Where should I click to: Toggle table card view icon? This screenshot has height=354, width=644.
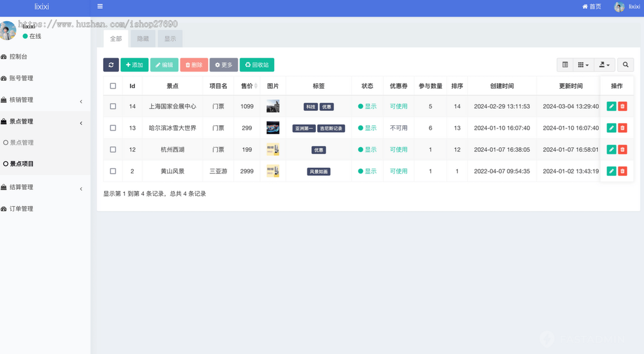tap(565, 65)
